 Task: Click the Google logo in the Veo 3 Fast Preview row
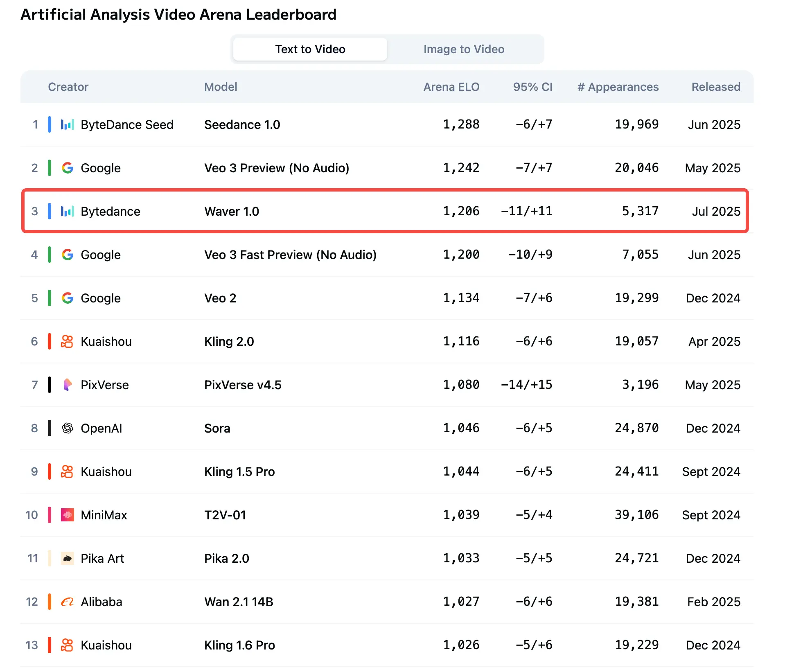coord(68,255)
